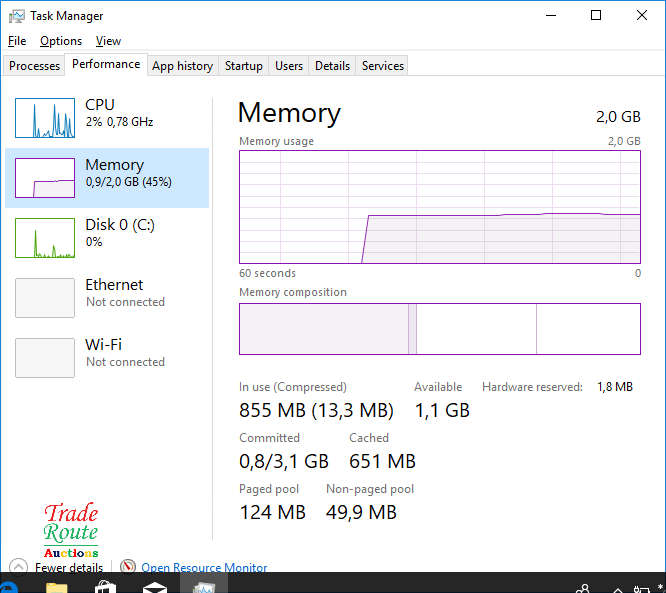Open File Explorer from the taskbar
The width and height of the screenshot is (666, 593).
[x=56, y=586]
